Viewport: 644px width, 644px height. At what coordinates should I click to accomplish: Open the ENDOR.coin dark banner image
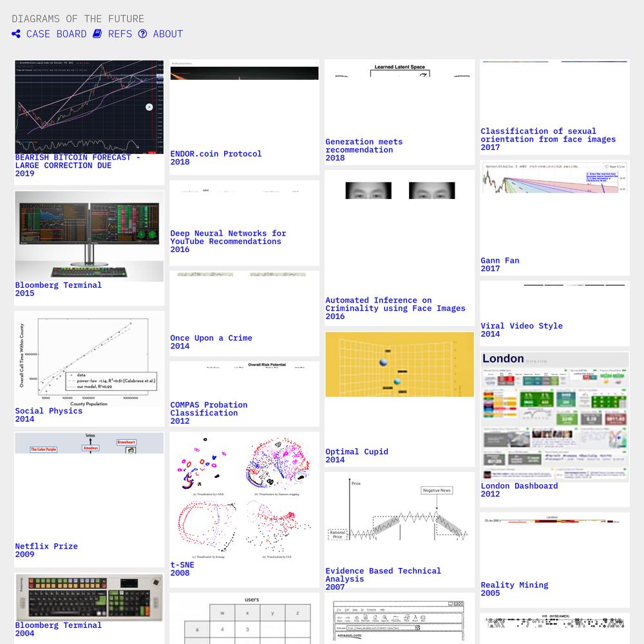(x=244, y=73)
